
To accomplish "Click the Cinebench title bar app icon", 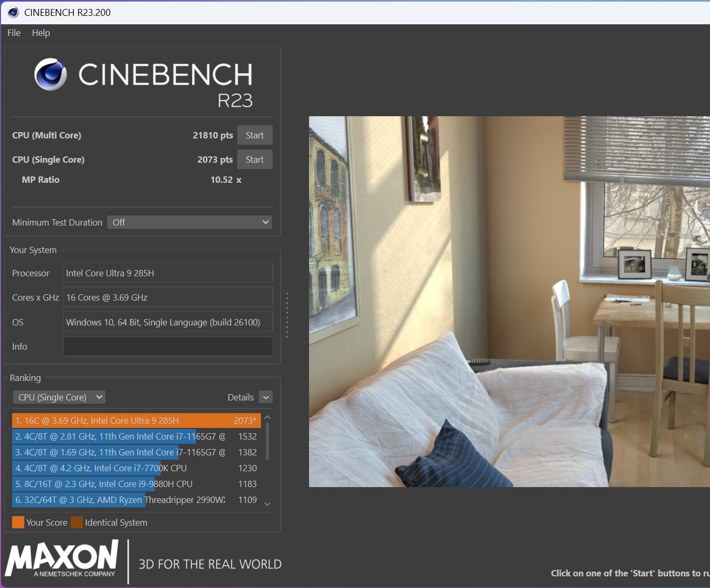I will pos(13,12).
